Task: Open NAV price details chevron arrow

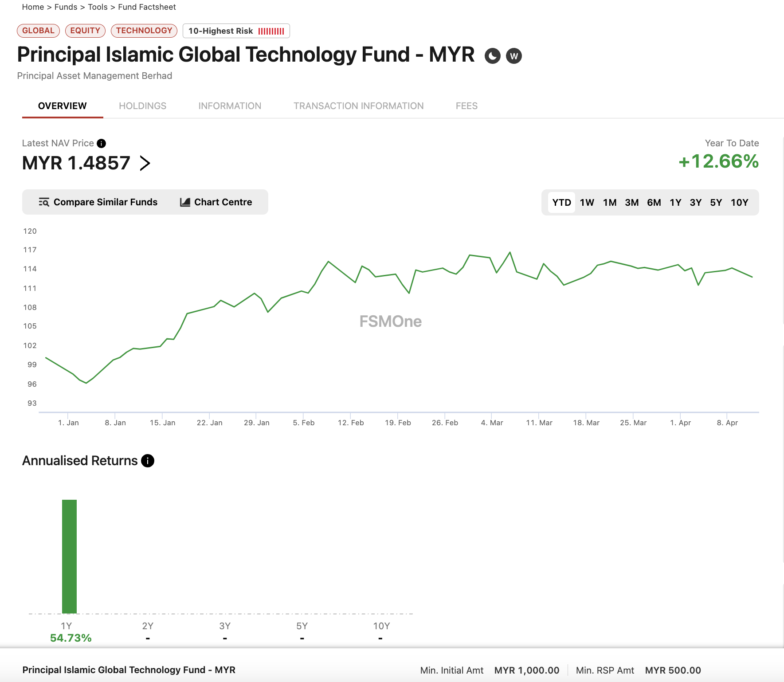Action: pyautogui.click(x=145, y=163)
